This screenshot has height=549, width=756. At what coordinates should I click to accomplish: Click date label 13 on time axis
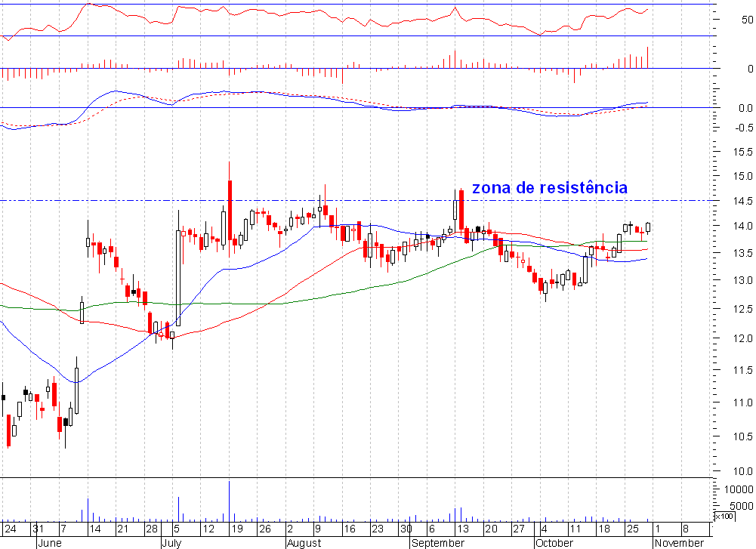[x=463, y=529]
